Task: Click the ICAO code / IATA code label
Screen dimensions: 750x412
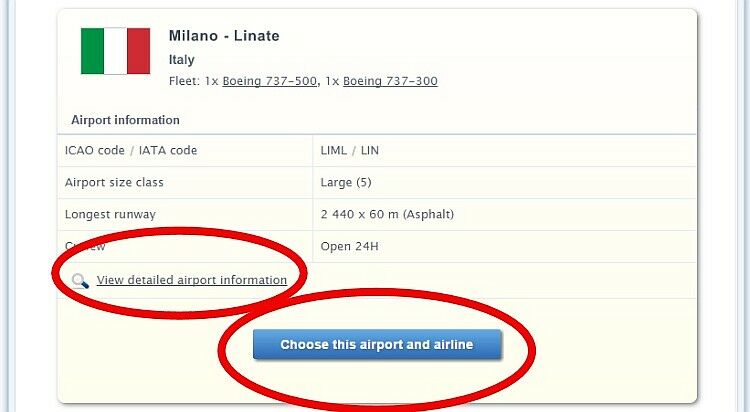Action: click(131, 151)
